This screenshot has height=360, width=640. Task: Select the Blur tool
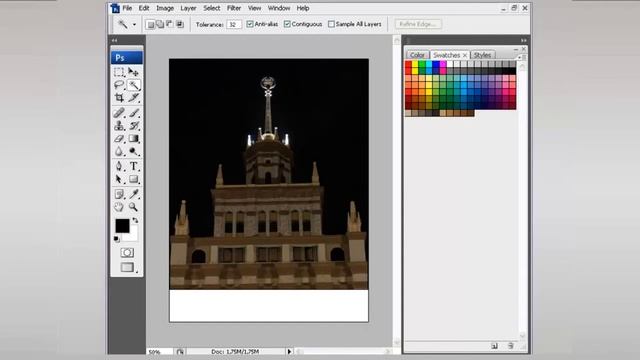[119, 151]
